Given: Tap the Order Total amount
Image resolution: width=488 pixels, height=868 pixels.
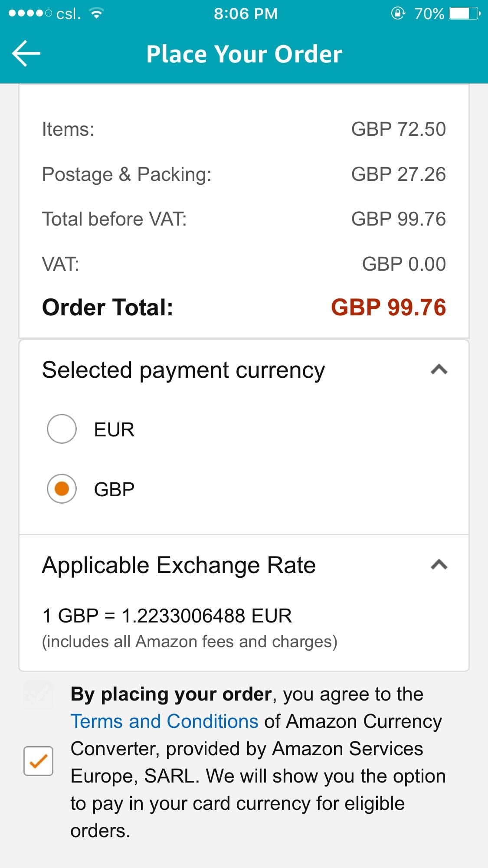Looking at the screenshot, I should tap(388, 308).
